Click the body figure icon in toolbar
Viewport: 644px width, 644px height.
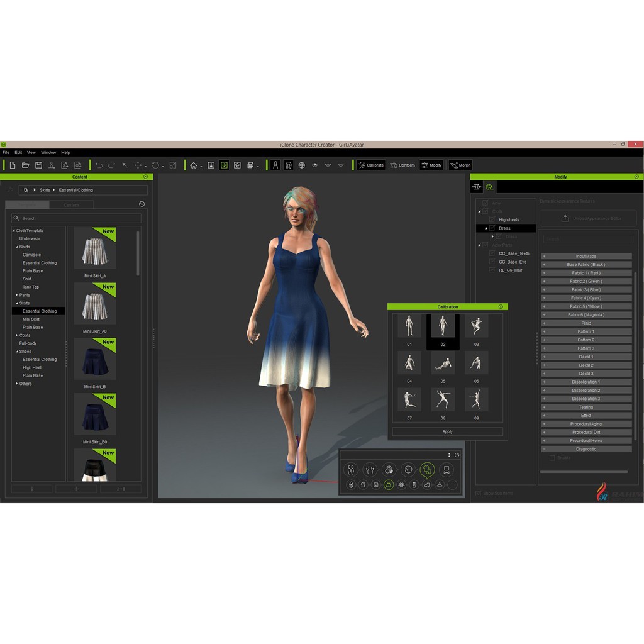pyautogui.click(x=275, y=165)
